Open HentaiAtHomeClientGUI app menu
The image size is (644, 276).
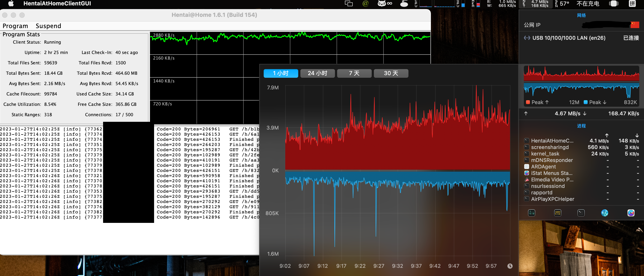[x=57, y=3]
